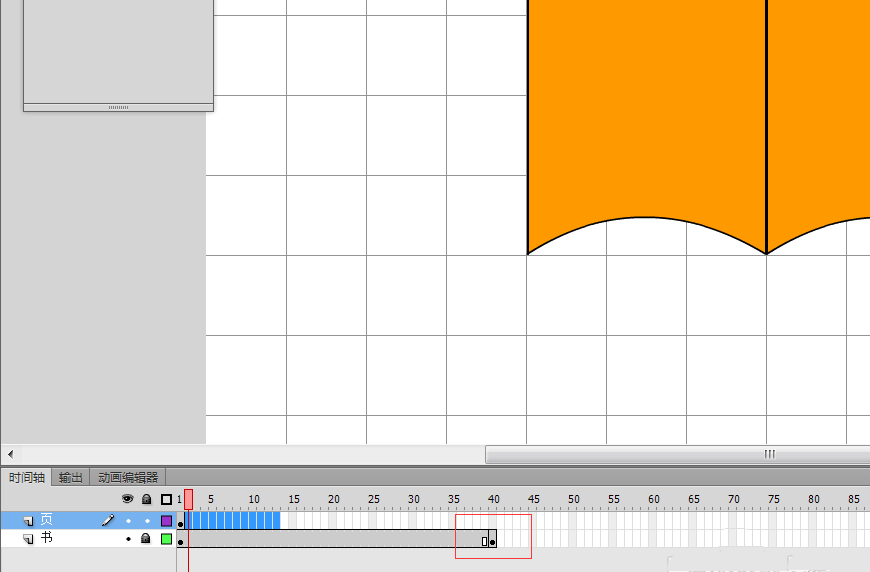Click frame number 80 on the timeline ruler
Image resolution: width=870 pixels, height=572 pixels.
[813, 499]
